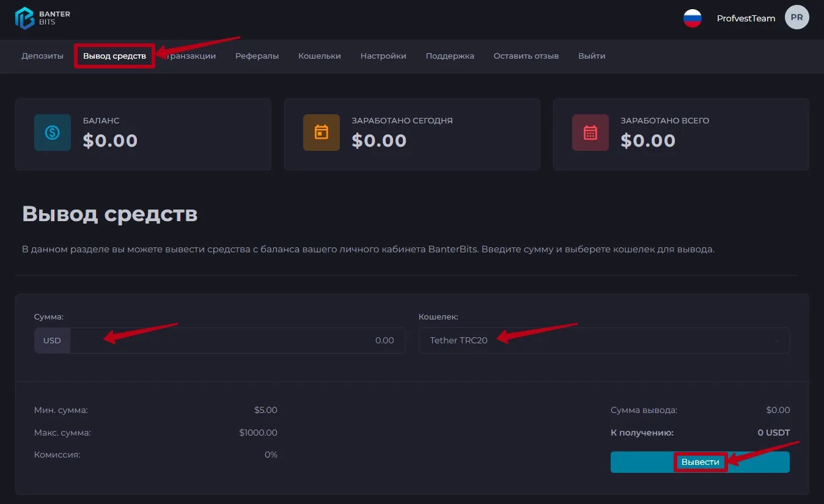Open the Настройки page
This screenshot has width=824, height=504.
tap(383, 56)
